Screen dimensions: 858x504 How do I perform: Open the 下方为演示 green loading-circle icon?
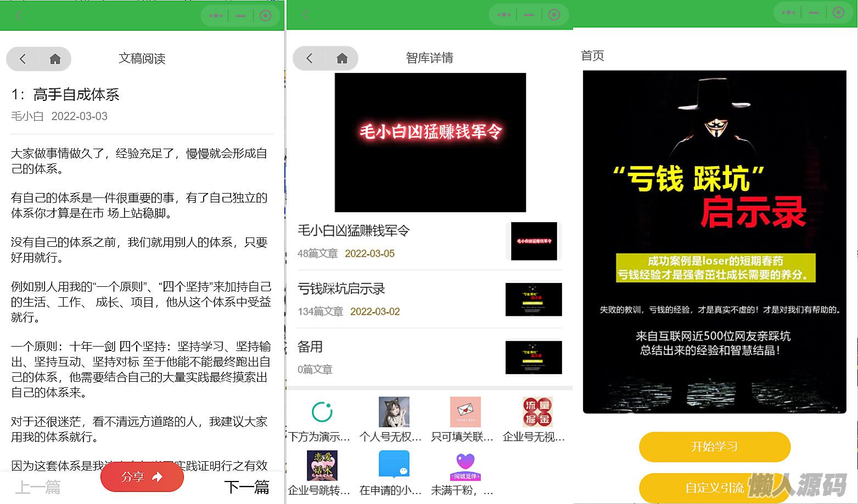point(322,412)
